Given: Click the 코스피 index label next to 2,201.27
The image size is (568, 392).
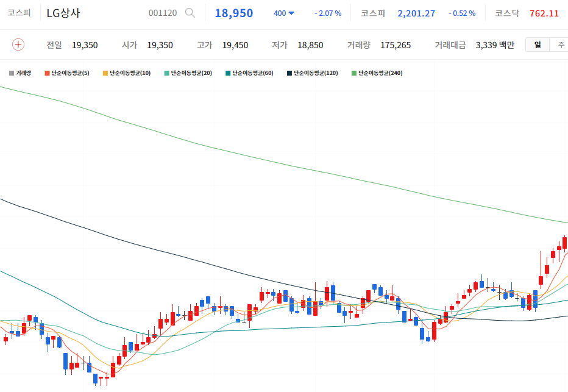Looking at the screenshot, I should point(373,13).
